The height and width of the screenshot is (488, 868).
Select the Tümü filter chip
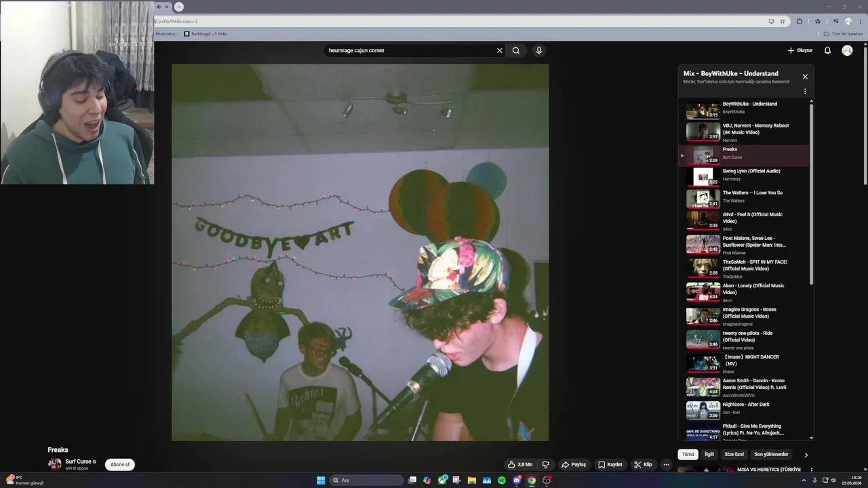point(688,454)
